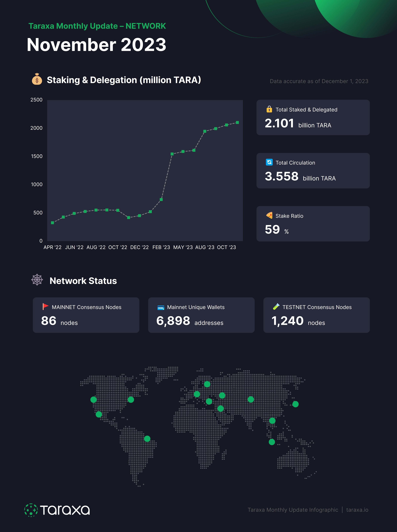Click the November 2023 title

pyautogui.click(x=96, y=45)
